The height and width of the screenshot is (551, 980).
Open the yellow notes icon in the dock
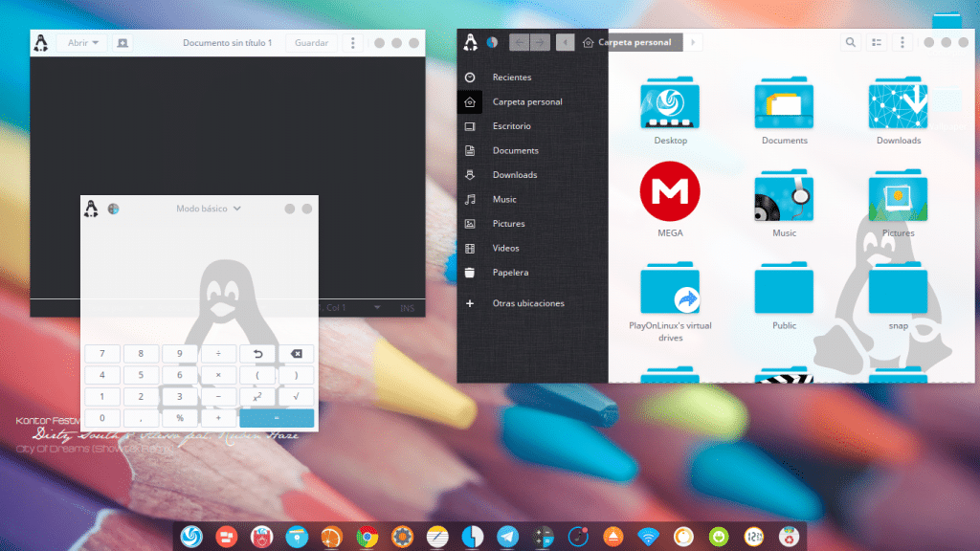[x=437, y=536]
